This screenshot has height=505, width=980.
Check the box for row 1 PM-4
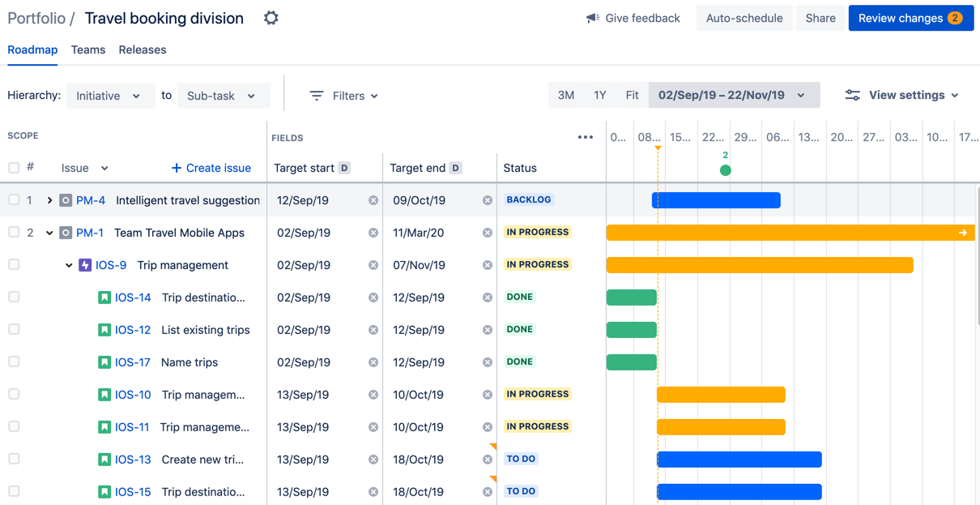pyautogui.click(x=14, y=199)
